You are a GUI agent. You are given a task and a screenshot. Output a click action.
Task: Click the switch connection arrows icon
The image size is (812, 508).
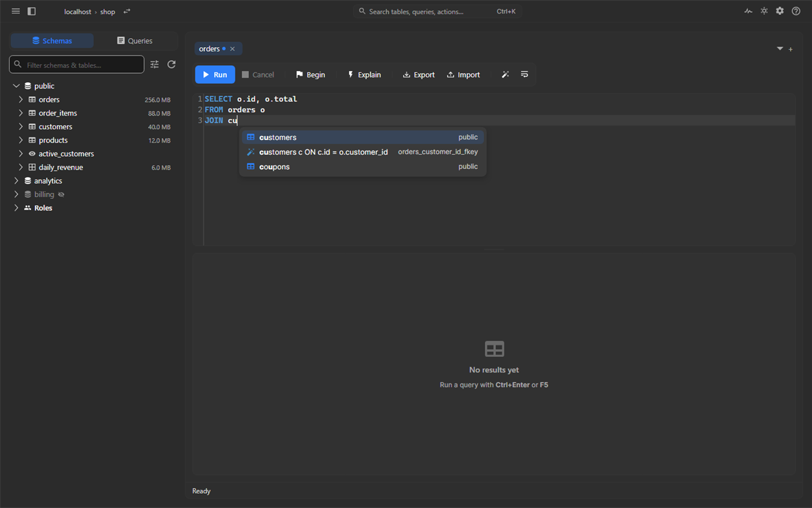[127, 11]
